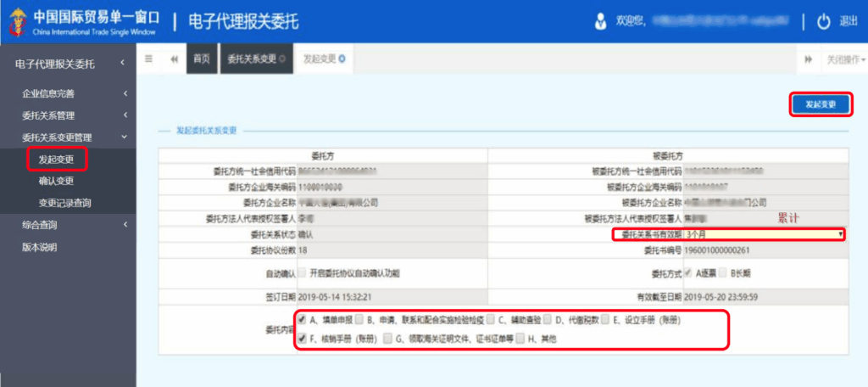Click the power icon to log out

[824, 21]
